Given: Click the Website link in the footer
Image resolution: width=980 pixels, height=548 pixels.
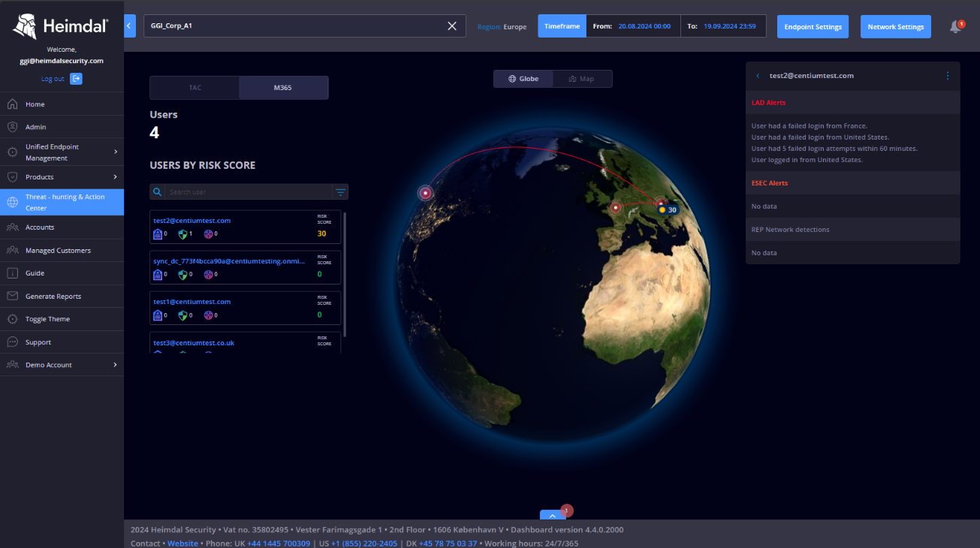Looking at the screenshot, I should 182,543.
